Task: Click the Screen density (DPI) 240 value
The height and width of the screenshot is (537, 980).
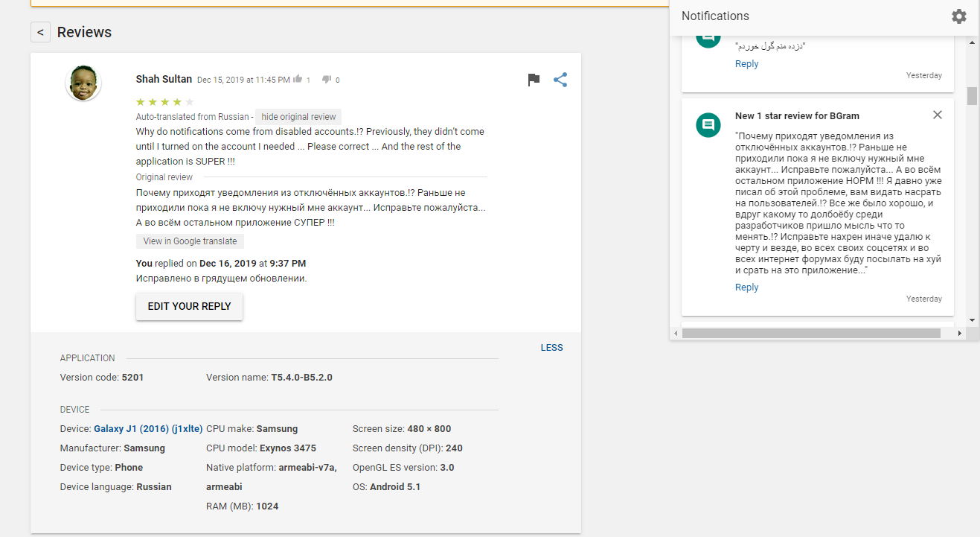Action: [454, 448]
